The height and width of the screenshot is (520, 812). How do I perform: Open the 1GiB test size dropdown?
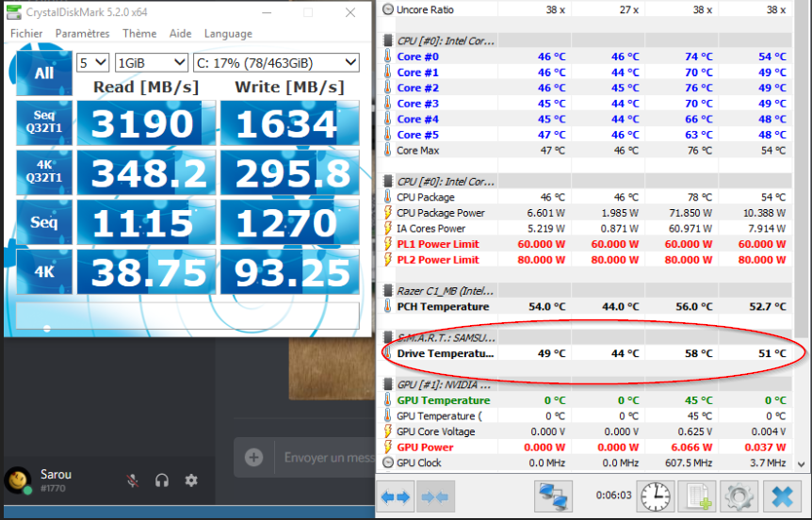[x=151, y=63]
